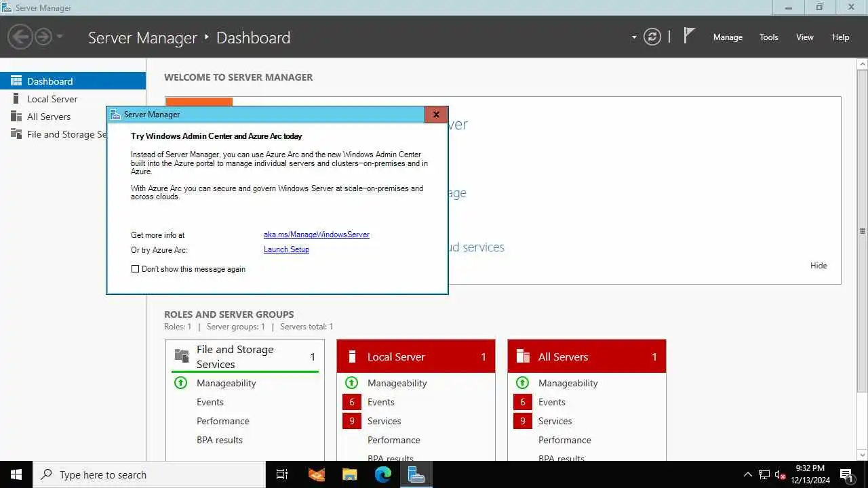
Task: Click the muted volume tray icon
Action: tap(781, 474)
